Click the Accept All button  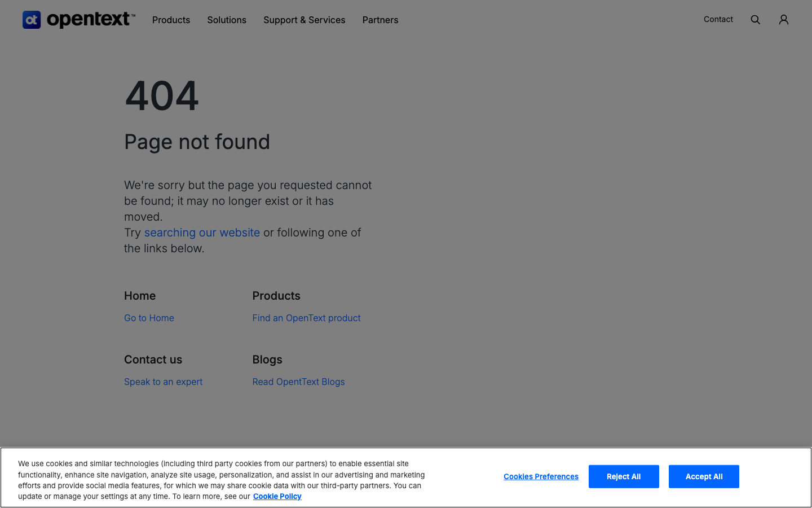pos(704,476)
